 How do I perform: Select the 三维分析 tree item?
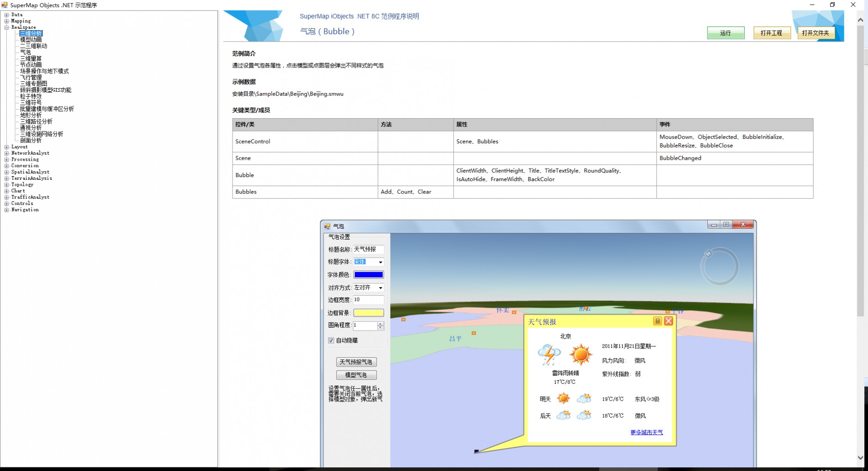click(31, 33)
